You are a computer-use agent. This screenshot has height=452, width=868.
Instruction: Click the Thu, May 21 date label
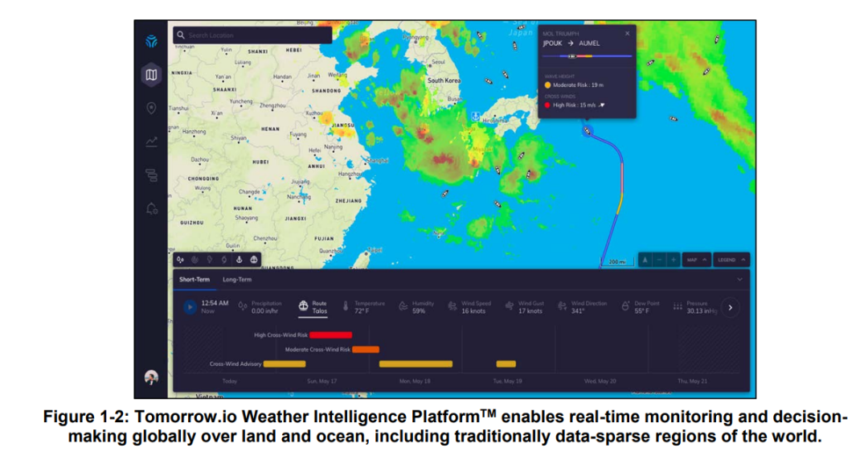pyautogui.click(x=692, y=381)
